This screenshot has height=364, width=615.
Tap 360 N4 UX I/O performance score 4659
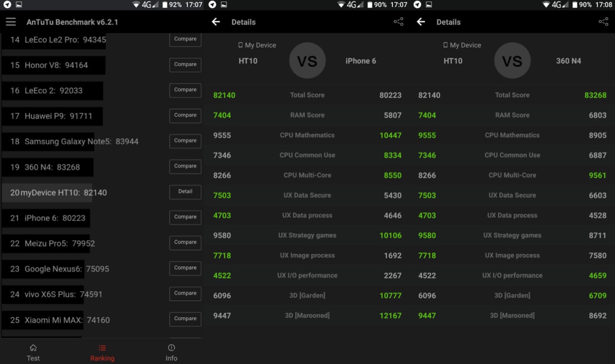(598, 275)
